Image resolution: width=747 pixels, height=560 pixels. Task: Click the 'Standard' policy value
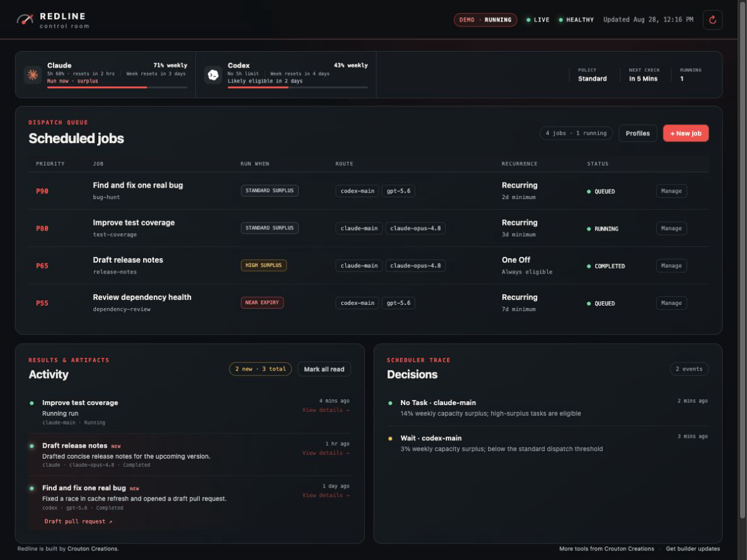click(592, 79)
